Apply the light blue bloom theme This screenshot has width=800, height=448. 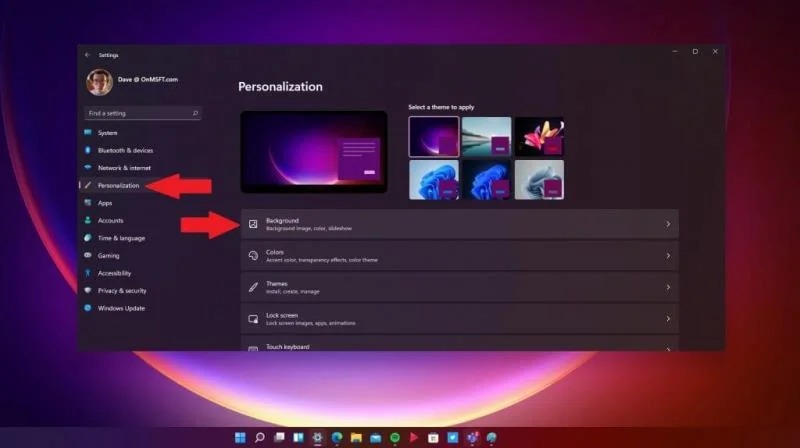434,180
